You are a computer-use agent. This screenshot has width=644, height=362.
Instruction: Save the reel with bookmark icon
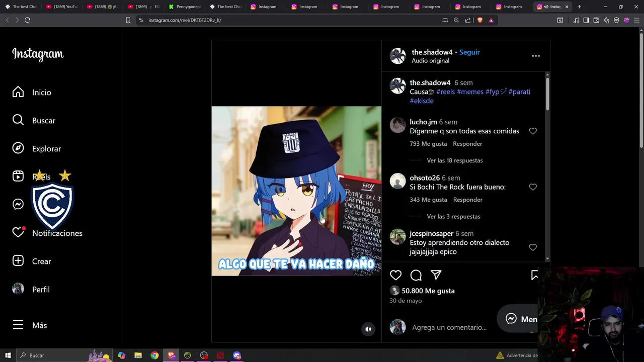pyautogui.click(x=535, y=275)
